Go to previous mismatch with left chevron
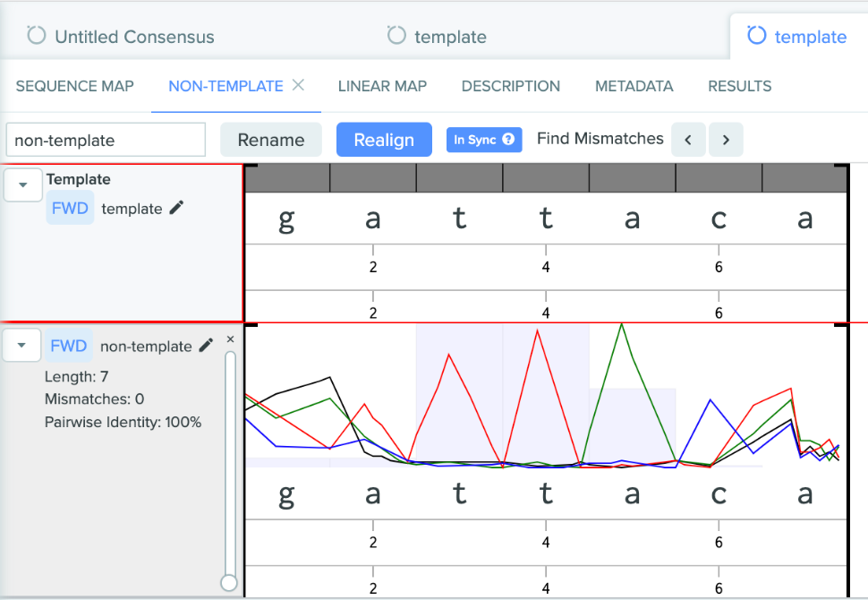The width and height of the screenshot is (868, 600). [x=688, y=140]
